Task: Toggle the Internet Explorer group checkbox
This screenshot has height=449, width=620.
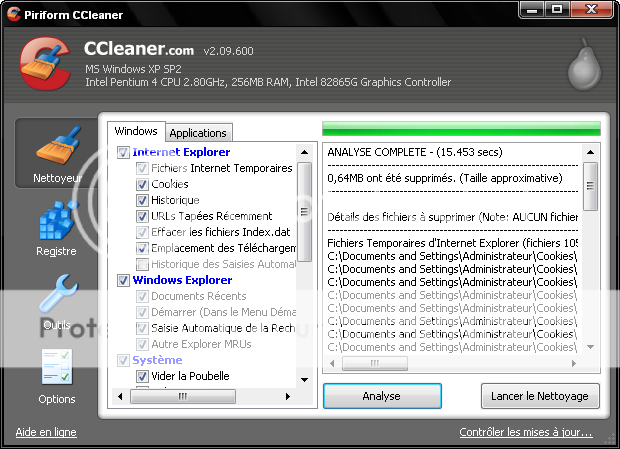Action: click(x=124, y=152)
